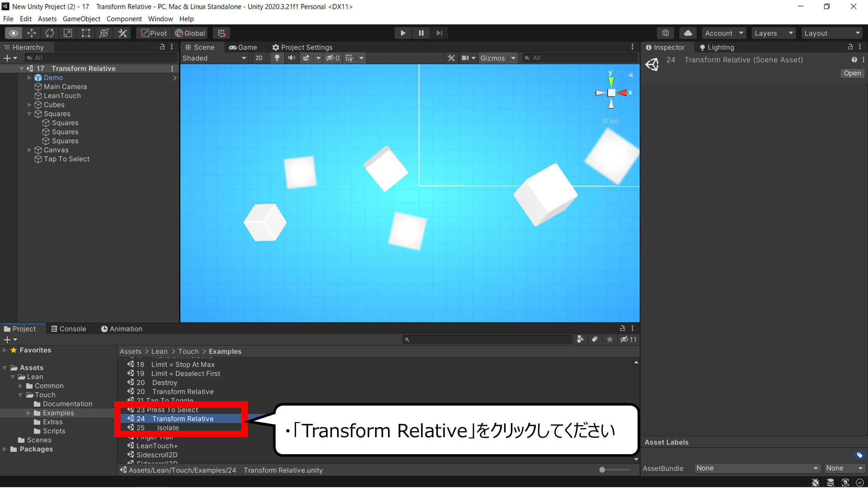
Task: Switch to the Project Settings tab
Action: point(302,47)
